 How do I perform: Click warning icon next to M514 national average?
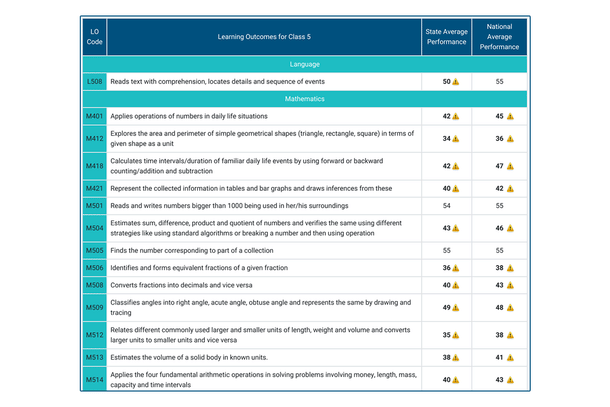coord(509,379)
